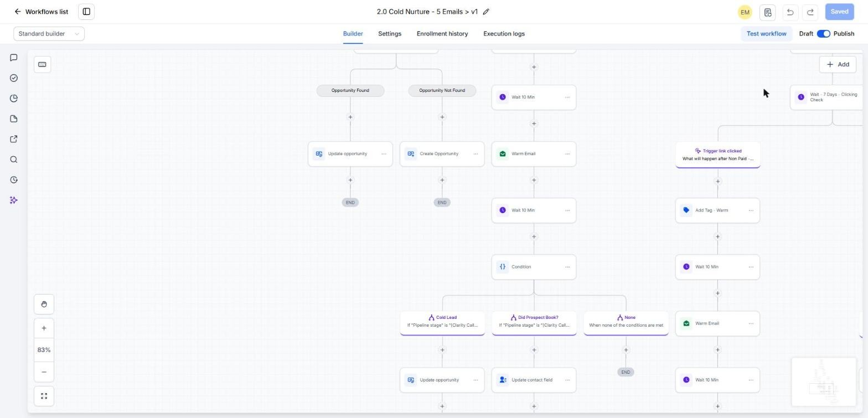
Task: Select the Opportunity Found branch
Action: (350, 90)
